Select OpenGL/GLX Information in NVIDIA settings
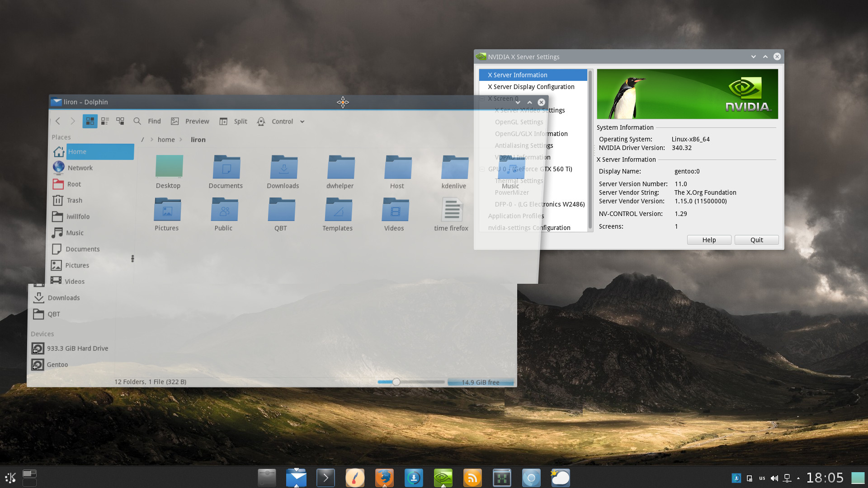This screenshot has width=868, height=488. pos(531,134)
